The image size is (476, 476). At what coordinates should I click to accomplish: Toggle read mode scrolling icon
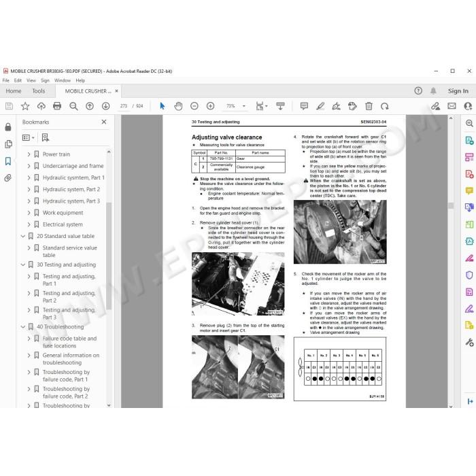(280, 106)
